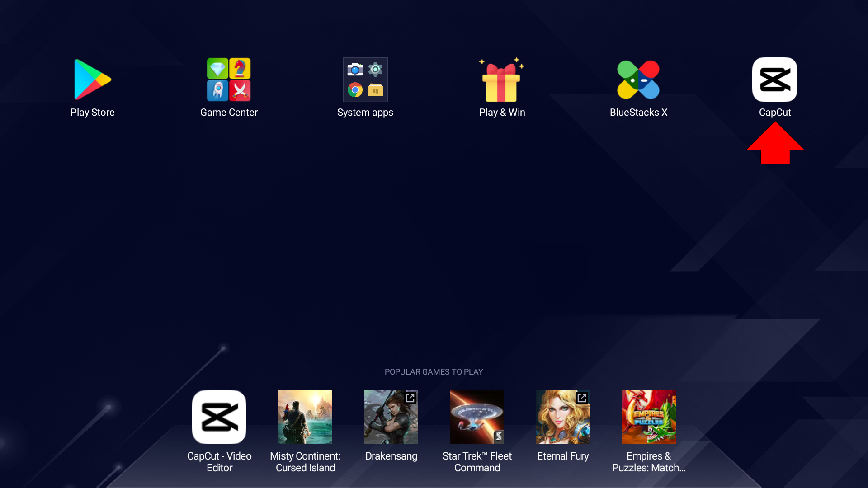Click the external-link badge on Eternal Fury
The width and height of the screenshot is (868, 488).
tap(582, 398)
